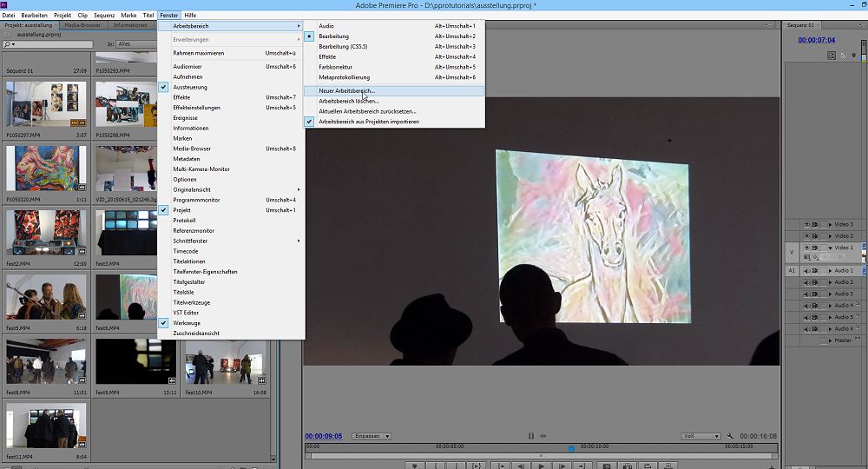Toggle sync lock on the Video 3 track
This screenshot has width=868, height=469.
[x=815, y=224]
